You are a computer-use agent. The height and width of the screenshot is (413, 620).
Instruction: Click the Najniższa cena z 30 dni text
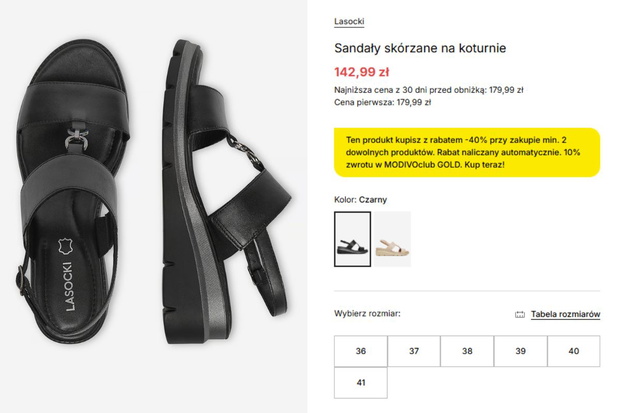pyautogui.click(x=429, y=90)
